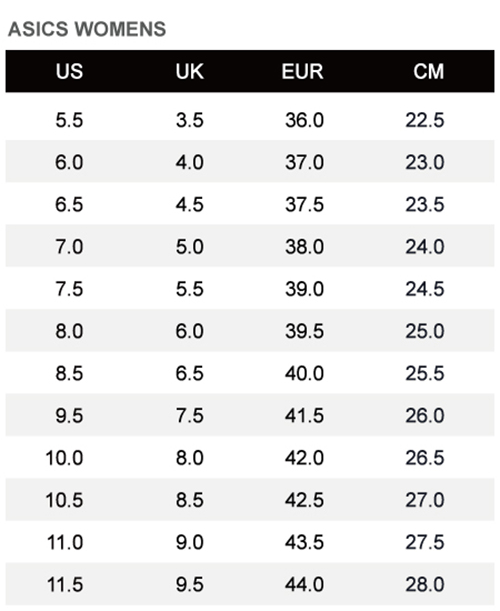500x611 pixels.
Task: Click EUR size 43.5 cell
Action: coord(304,542)
